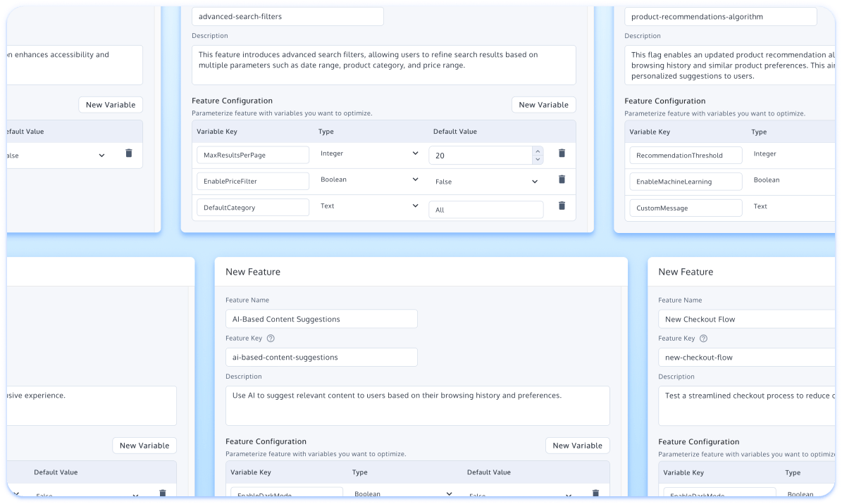Click the New Checkout Flow feature name field
The width and height of the screenshot is (842, 504).
[x=747, y=320]
